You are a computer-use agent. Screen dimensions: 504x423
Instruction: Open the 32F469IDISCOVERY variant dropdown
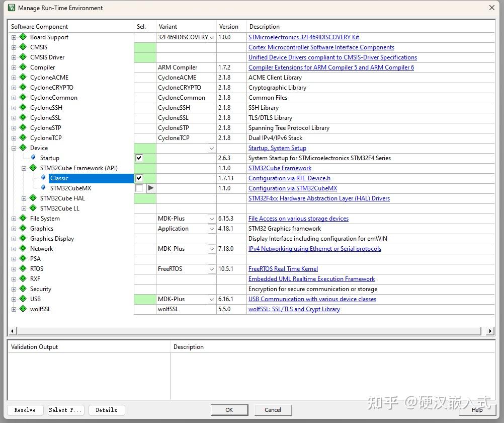click(x=211, y=37)
